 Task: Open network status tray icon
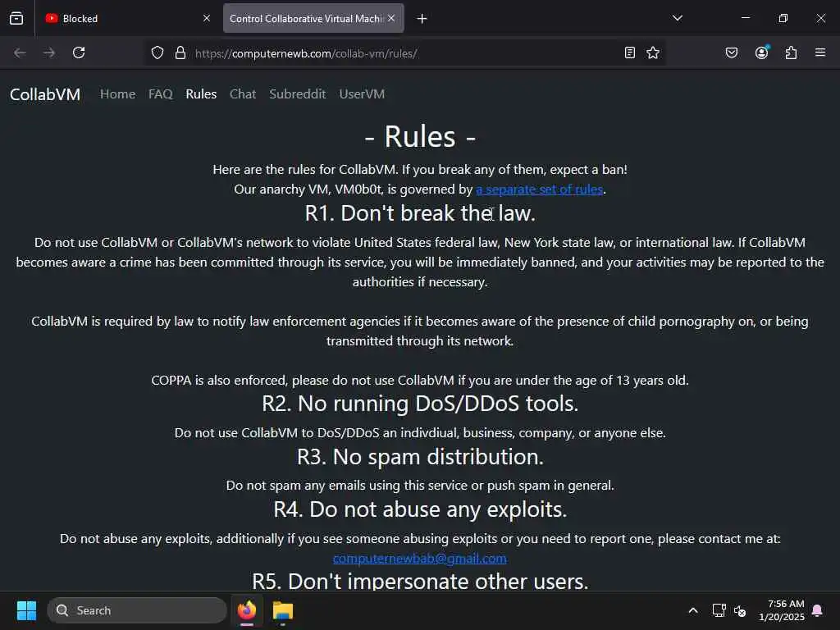pyautogui.click(x=719, y=610)
